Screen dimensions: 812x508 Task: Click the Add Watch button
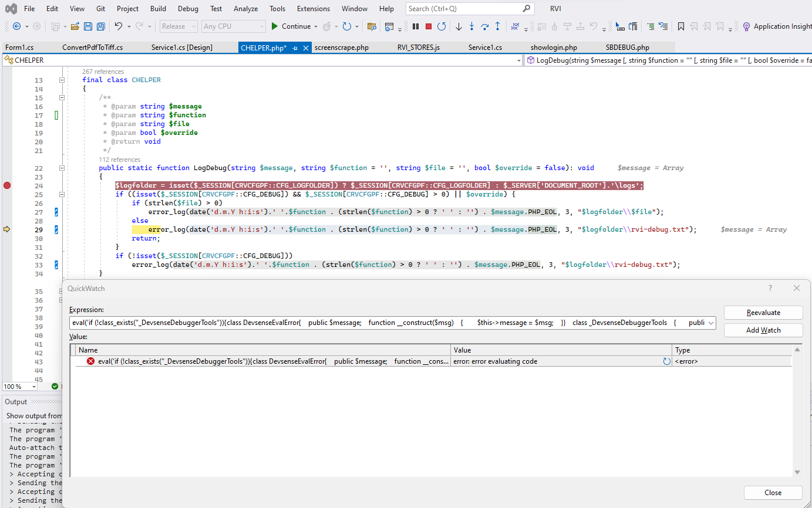point(763,330)
